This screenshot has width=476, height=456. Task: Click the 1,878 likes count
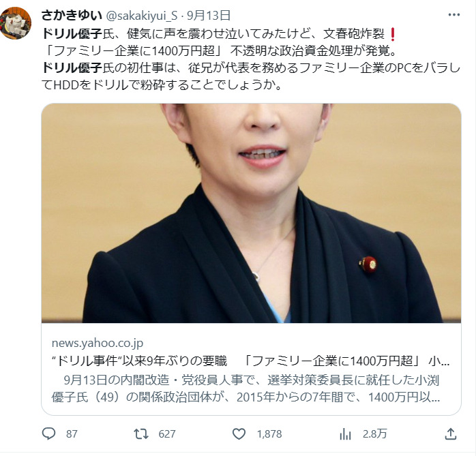click(269, 434)
